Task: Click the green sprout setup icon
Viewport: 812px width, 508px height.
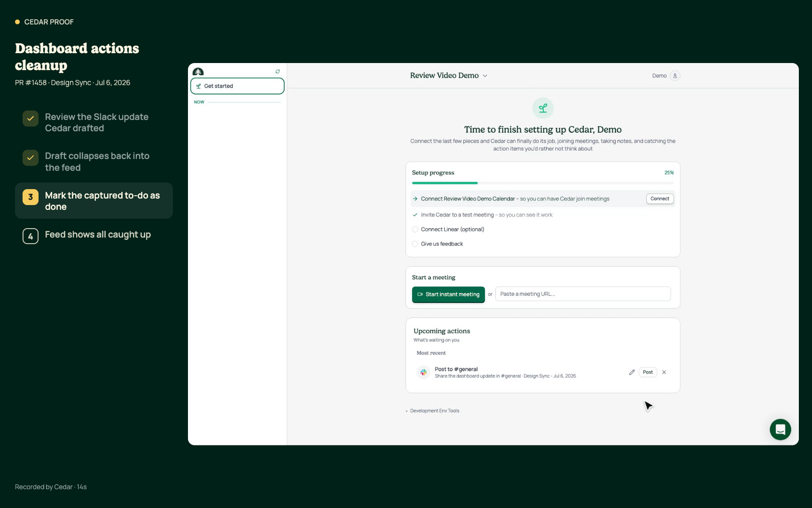Action: 543,108
